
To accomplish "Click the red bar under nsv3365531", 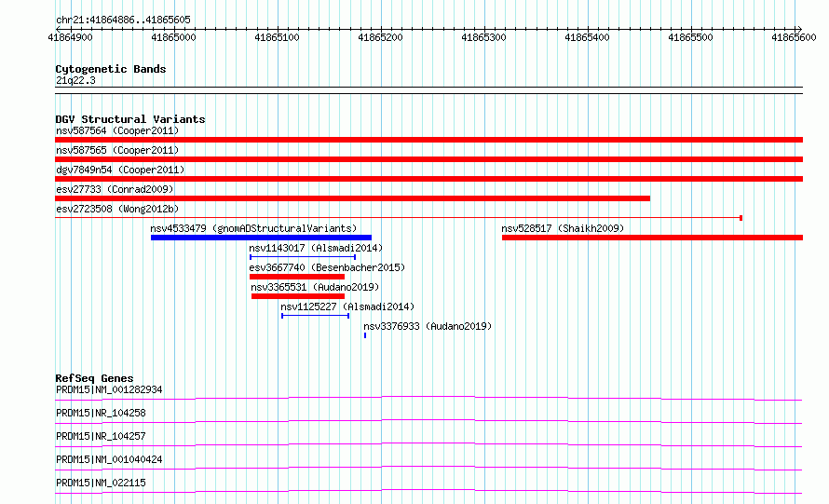I will 298,296.
